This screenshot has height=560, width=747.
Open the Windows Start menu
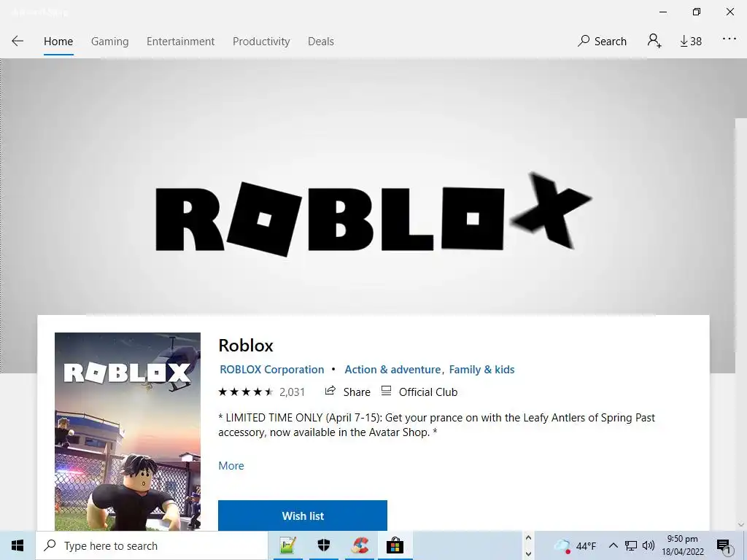point(18,545)
